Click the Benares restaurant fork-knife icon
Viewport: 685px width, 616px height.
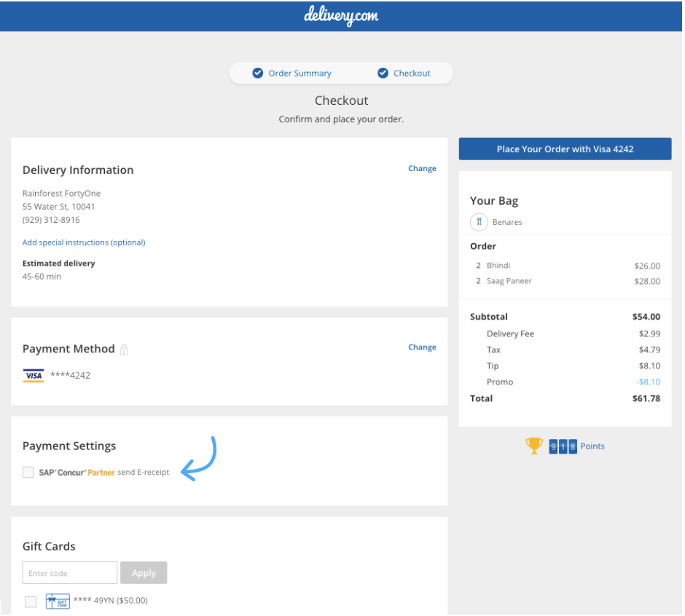479,222
